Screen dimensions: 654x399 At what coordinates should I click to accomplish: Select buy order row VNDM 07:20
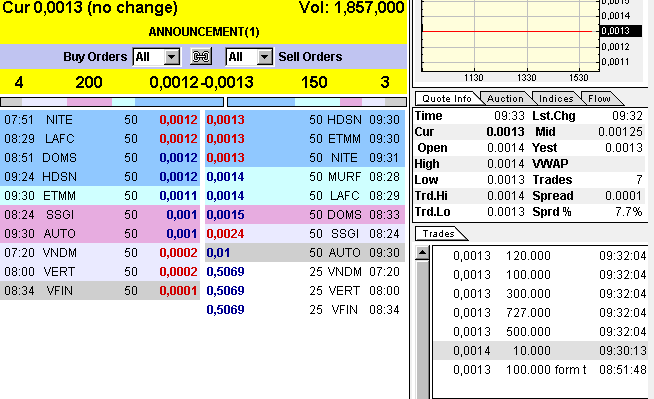tap(100, 252)
